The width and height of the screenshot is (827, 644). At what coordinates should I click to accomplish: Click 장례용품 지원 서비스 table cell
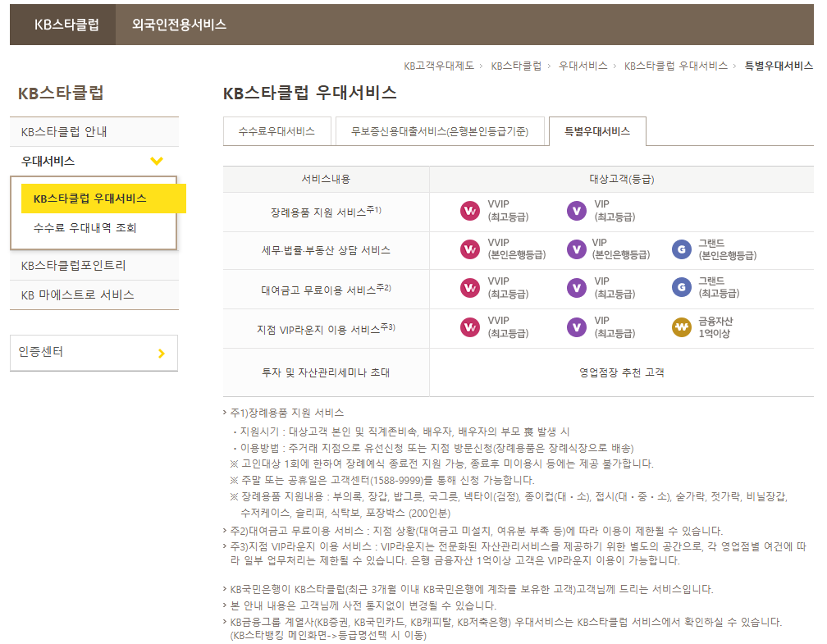(x=326, y=212)
